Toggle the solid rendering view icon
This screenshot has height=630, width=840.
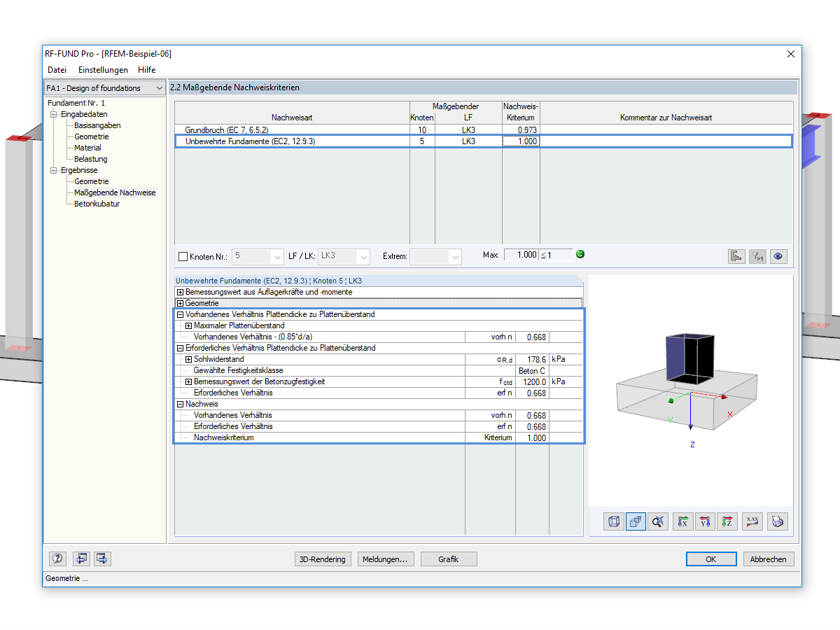[x=636, y=521]
